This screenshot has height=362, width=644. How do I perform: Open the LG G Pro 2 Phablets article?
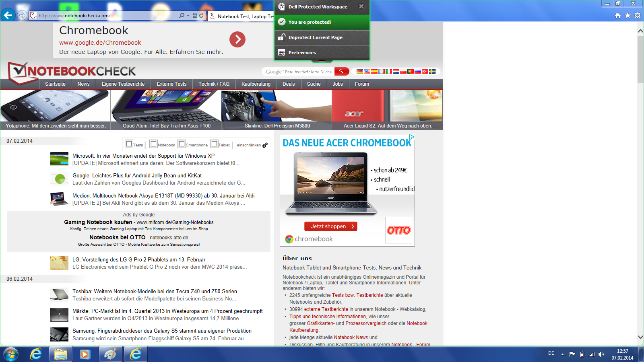[x=139, y=259]
